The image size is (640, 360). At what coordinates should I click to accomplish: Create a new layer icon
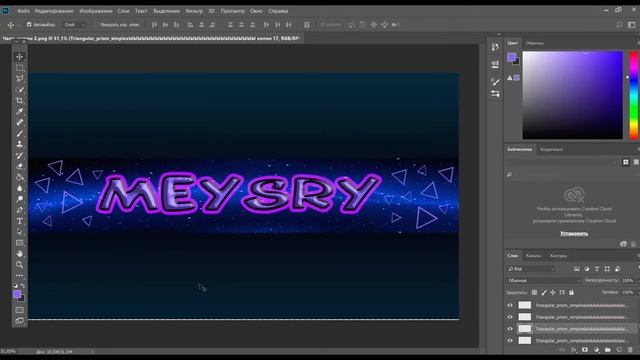pyautogui.click(x=619, y=350)
